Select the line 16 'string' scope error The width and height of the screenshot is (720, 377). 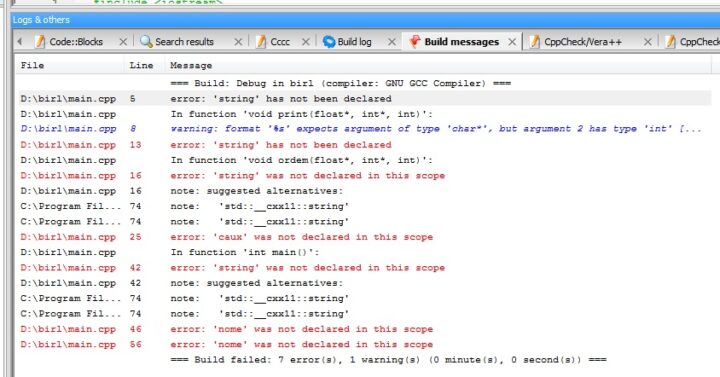tap(363, 175)
